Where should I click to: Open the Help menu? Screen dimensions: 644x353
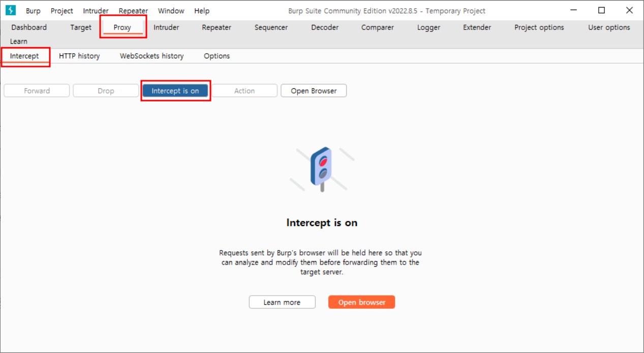coord(202,11)
